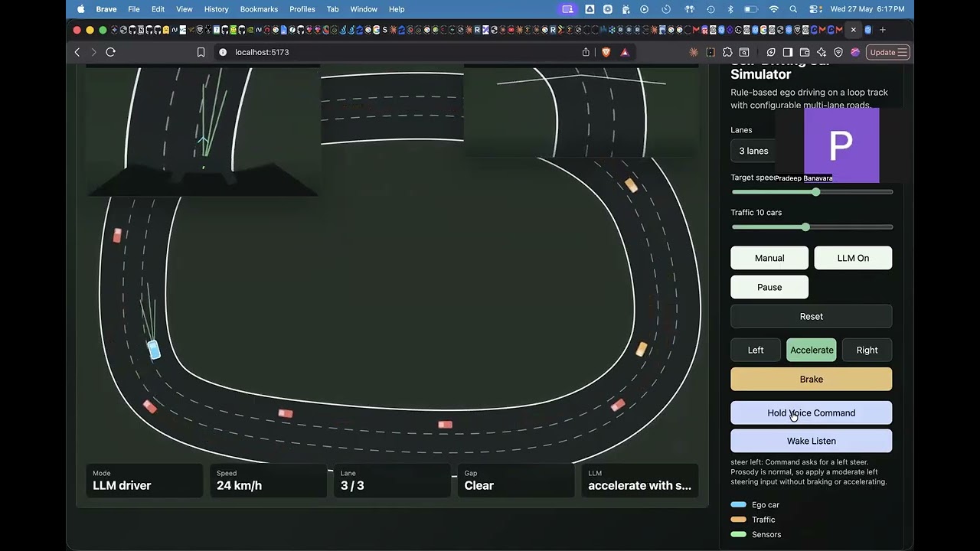The height and width of the screenshot is (551, 980).
Task: Open the browser profile avatar icon
Action: pyautogui.click(x=855, y=52)
